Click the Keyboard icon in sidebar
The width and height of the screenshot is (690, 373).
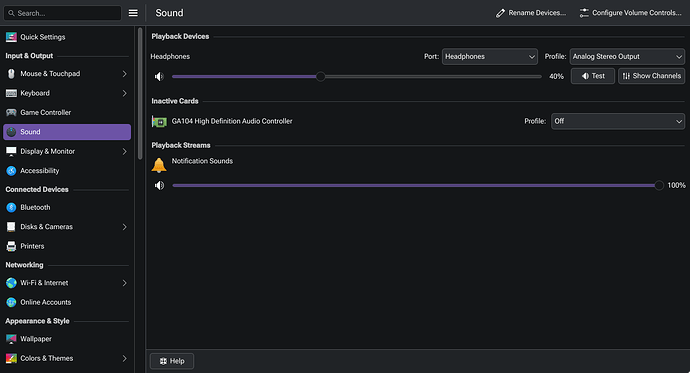(11, 93)
